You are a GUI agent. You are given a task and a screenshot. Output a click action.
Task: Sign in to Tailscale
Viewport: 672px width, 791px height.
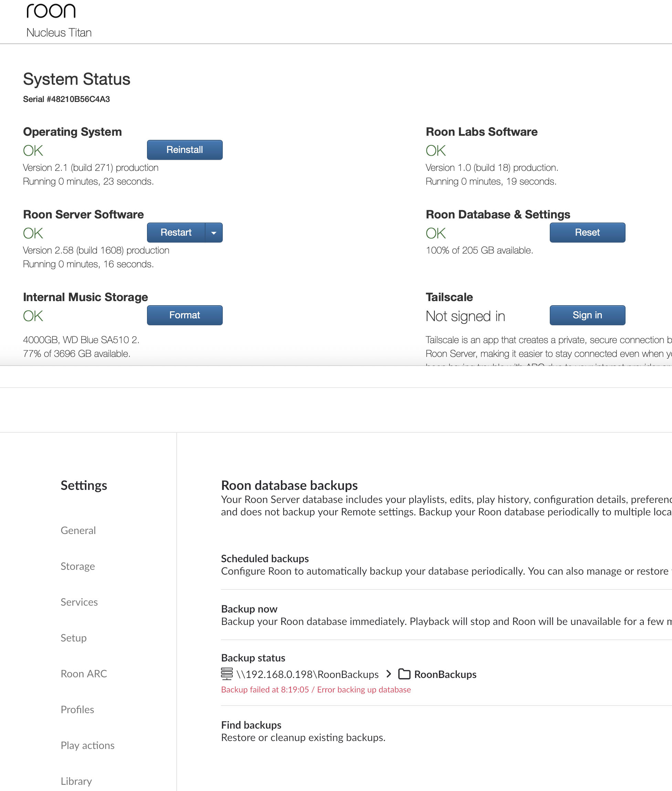587,315
